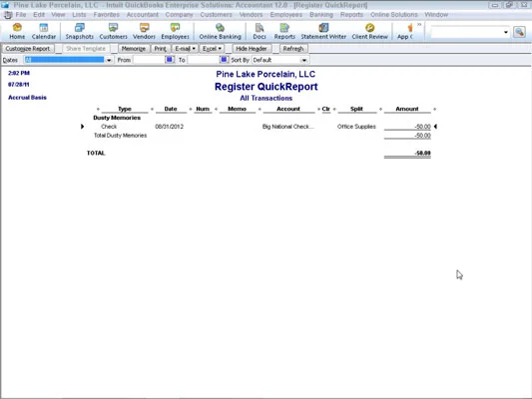Image resolution: width=532 pixels, height=399 pixels.
Task: Open the Vendors center icon
Action: (144, 31)
